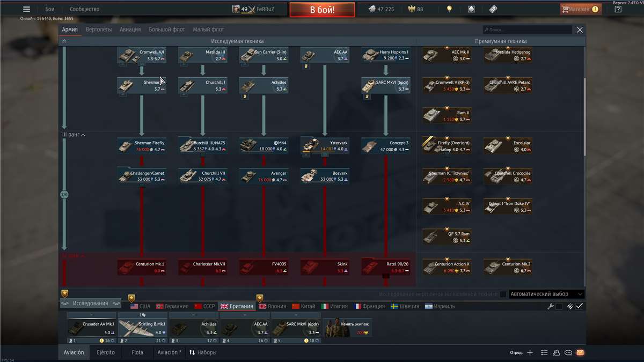Click Нанять экипаж hire crew button
Image resolution: width=644 pixels, height=362 pixels.
coord(347,328)
